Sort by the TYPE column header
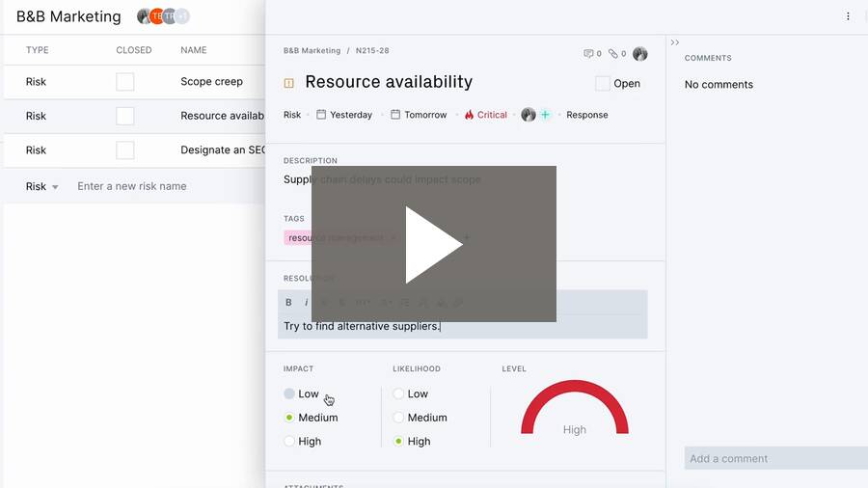Image resolution: width=868 pixels, height=488 pixels. coord(37,50)
